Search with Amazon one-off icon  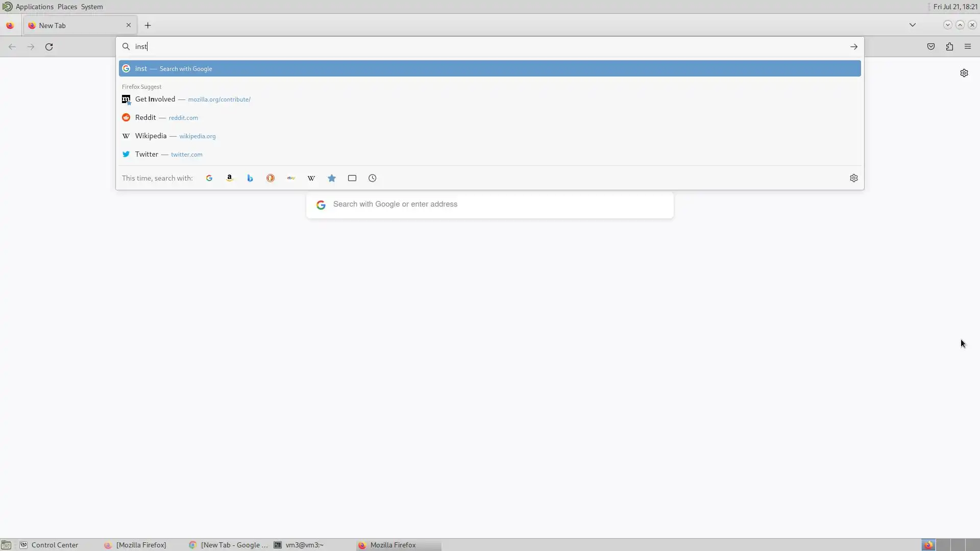coord(230,178)
